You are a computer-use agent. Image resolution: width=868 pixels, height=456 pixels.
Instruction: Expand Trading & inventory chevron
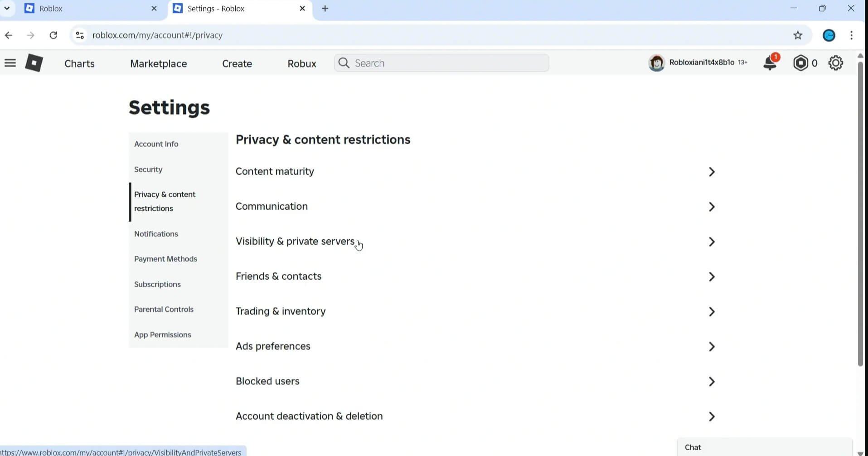[x=712, y=312]
